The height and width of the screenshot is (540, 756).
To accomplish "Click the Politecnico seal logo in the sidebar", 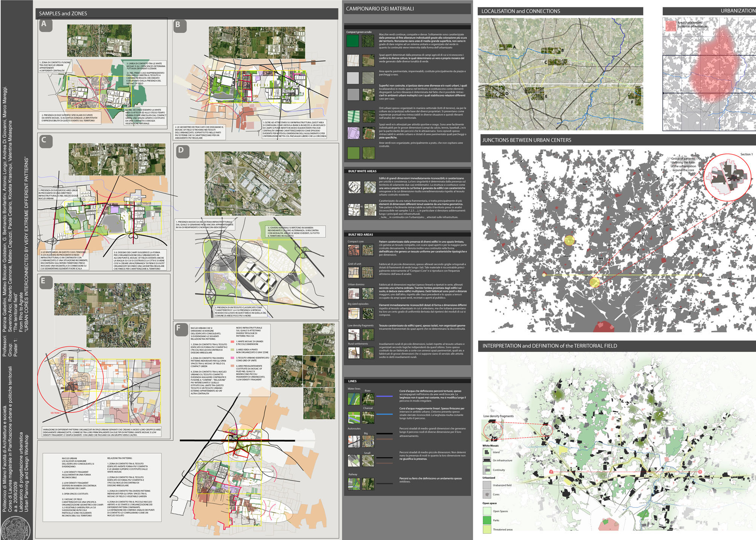I will 16,528.
